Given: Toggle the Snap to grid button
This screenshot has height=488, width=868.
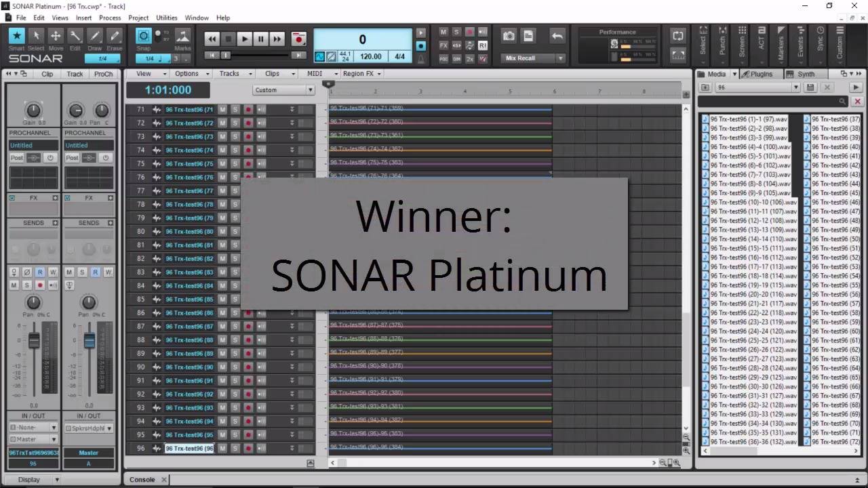Looking at the screenshot, I should tap(144, 37).
